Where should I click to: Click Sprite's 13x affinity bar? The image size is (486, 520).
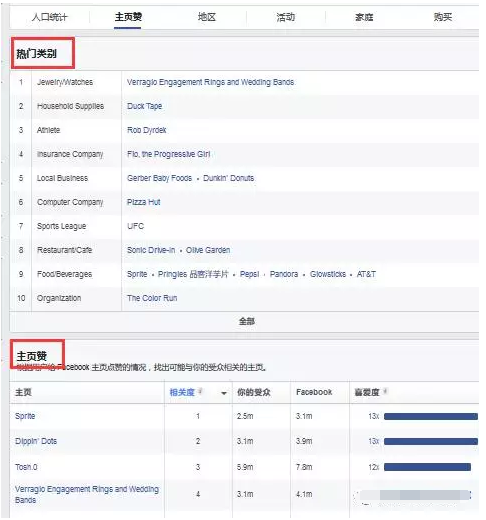coord(431,416)
